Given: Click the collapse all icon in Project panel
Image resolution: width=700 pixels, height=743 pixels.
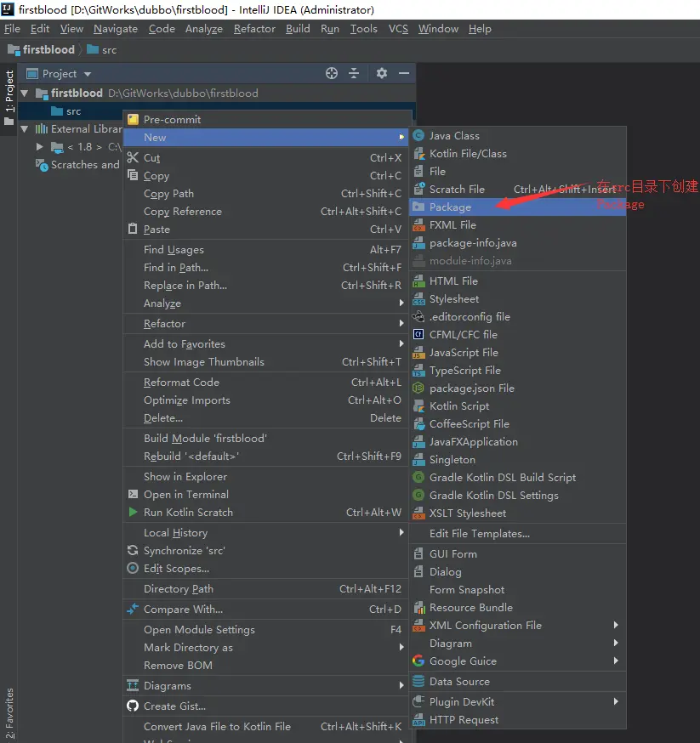Looking at the screenshot, I should 354,73.
